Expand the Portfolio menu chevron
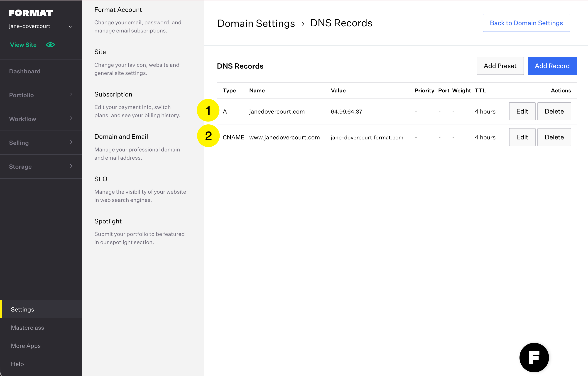 tap(71, 95)
